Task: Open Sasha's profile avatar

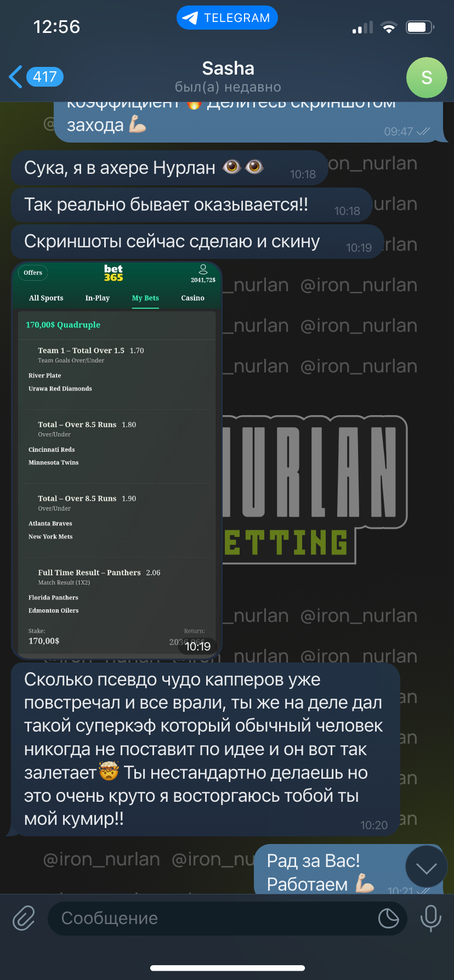Action: tap(427, 77)
